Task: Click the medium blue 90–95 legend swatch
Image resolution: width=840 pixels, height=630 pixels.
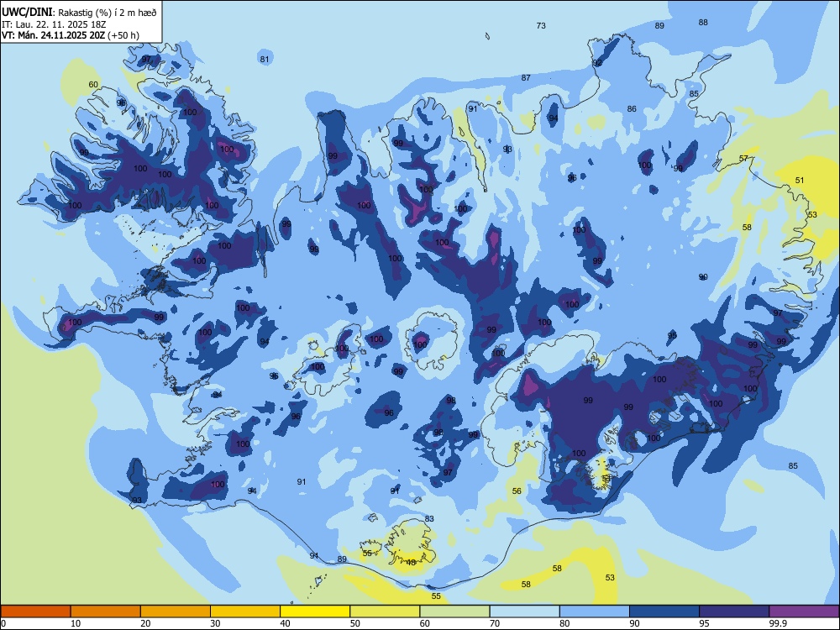Action: 664,612
